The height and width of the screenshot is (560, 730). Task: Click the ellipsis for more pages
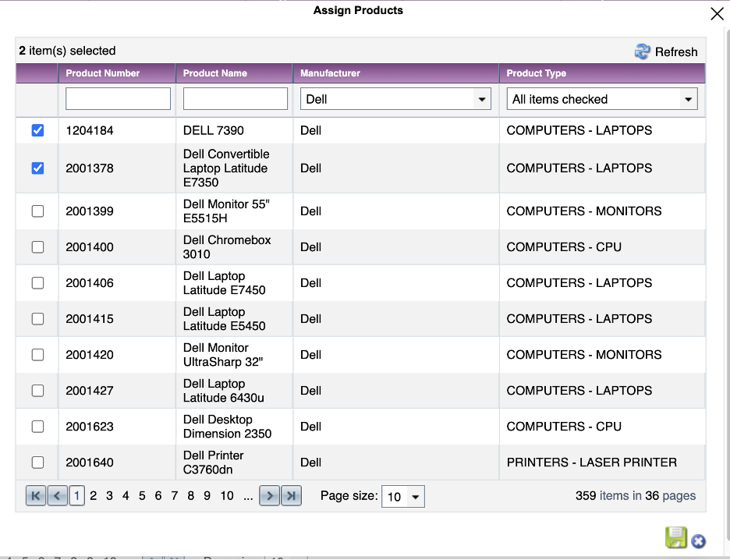(x=248, y=497)
